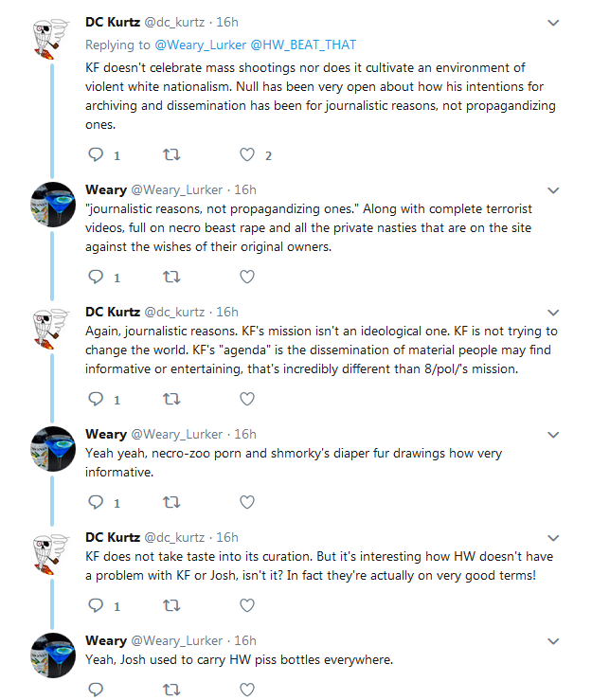The width and height of the screenshot is (592, 700).
Task: Open the 16h timestamp on Weary's last tweet
Action: (x=245, y=640)
